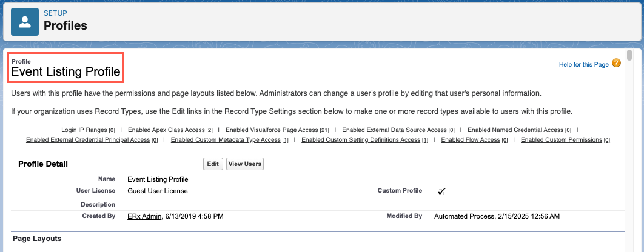644x252 pixels.
Task: Click the Profiles setup person icon
Action: [25, 21]
